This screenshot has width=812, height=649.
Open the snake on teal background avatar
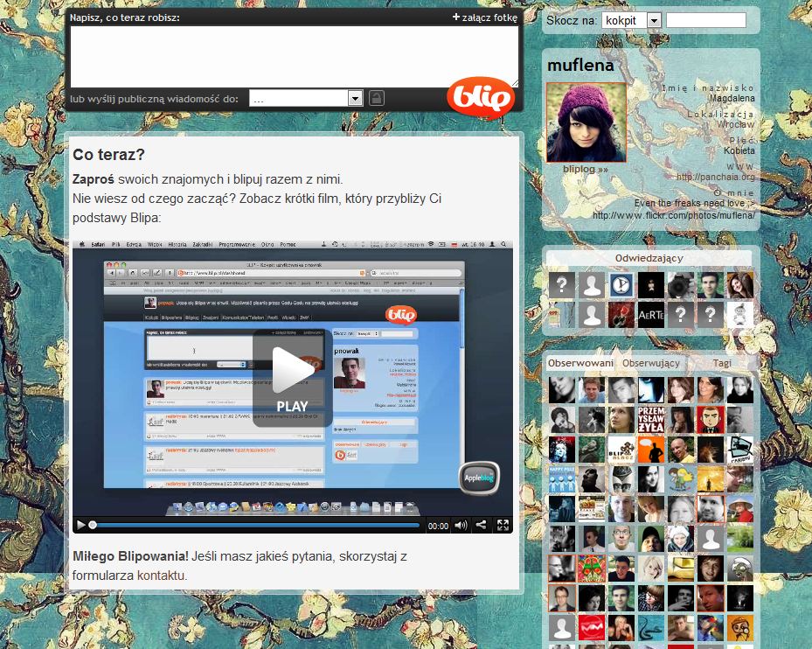click(651, 628)
